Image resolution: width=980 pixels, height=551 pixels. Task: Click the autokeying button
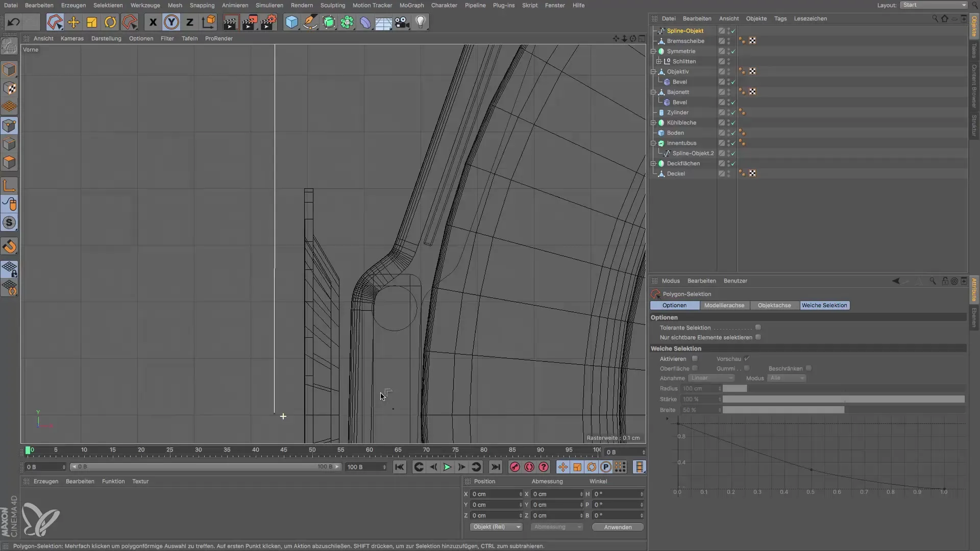529,467
